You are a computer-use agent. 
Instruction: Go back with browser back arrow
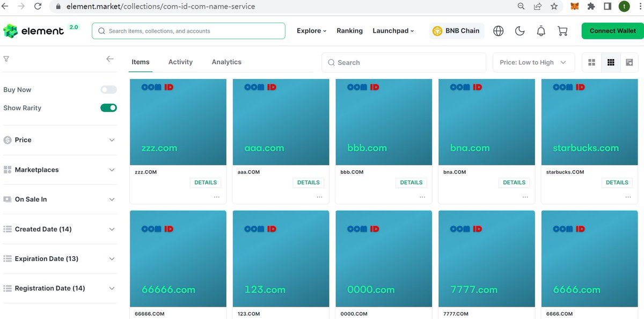(x=5, y=6)
